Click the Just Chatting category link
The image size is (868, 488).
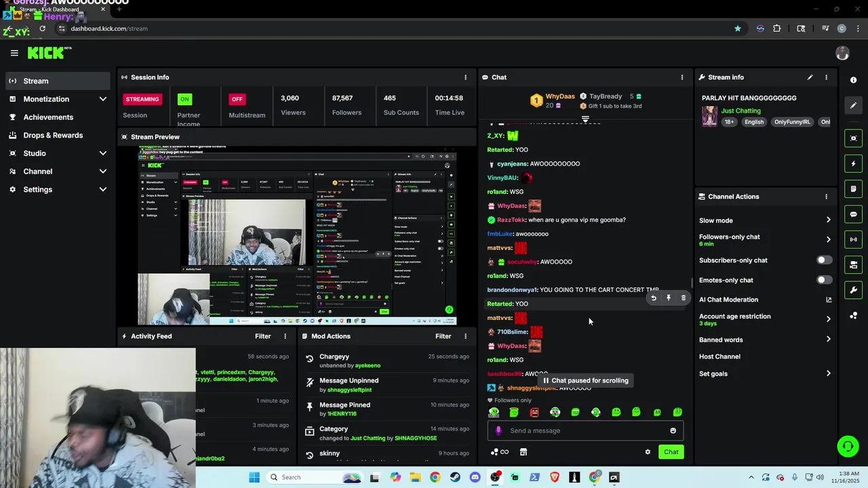(x=741, y=110)
